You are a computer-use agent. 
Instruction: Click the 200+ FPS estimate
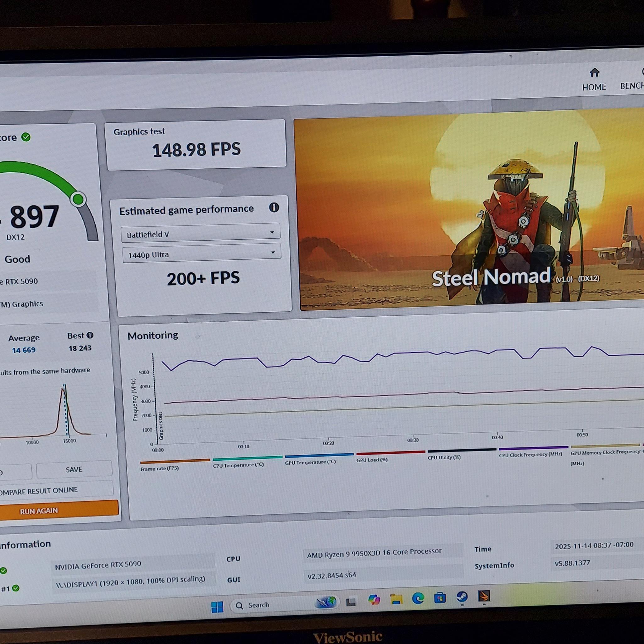(203, 278)
